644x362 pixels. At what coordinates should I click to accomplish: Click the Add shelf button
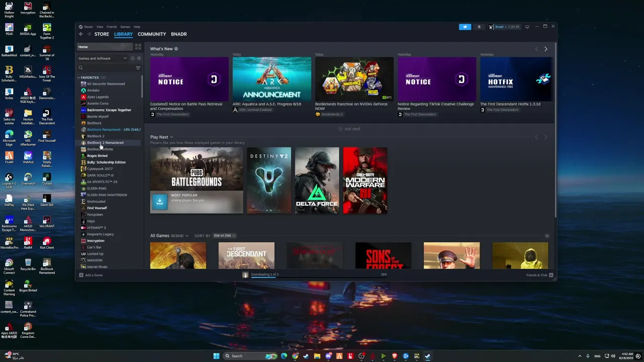click(x=349, y=129)
